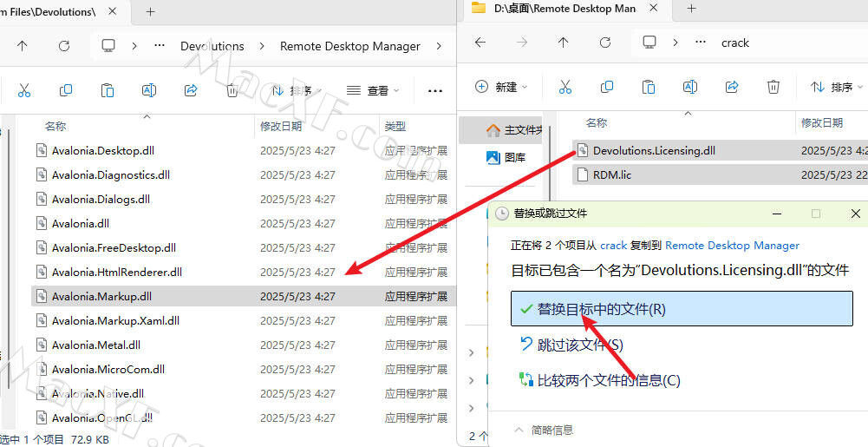Sort by 名称 column in left Explorer
Image resolution: width=868 pixels, height=447 pixels.
click(55, 127)
